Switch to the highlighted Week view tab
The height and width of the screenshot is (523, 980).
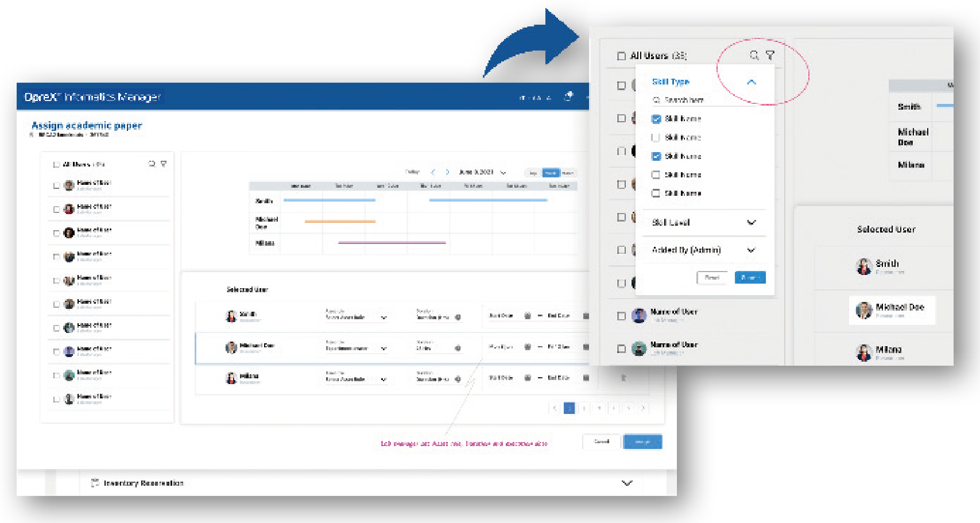point(551,173)
